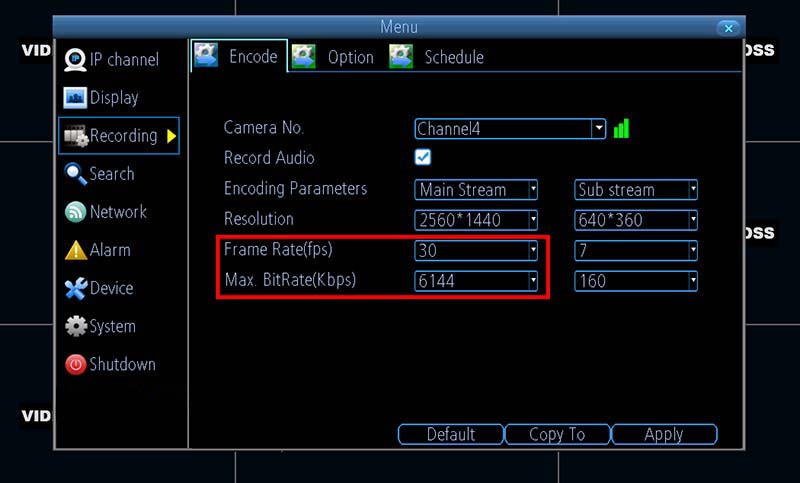Click the red Shutdown power icon
Viewport: 800px width, 483px height.
click(x=76, y=365)
